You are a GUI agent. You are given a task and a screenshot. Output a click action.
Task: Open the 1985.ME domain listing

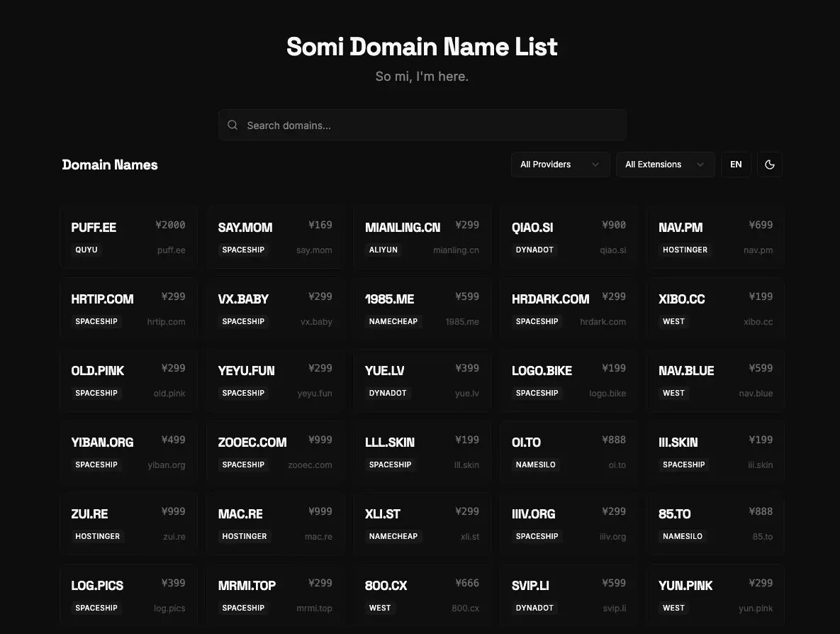click(422, 309)
